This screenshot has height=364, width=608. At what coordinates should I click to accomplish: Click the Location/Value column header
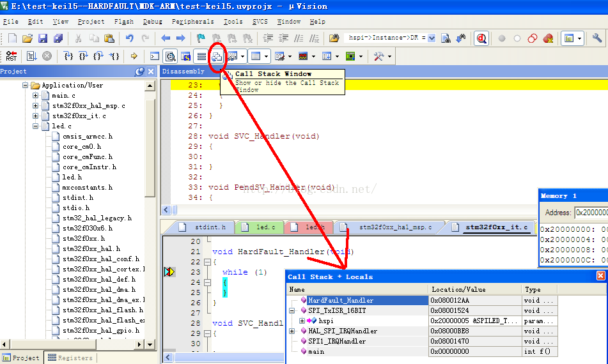tap(474, 290)
